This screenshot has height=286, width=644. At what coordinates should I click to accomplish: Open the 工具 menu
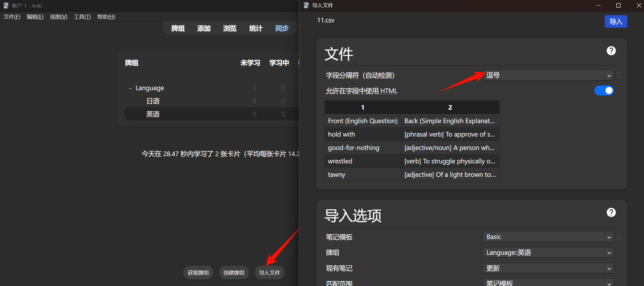click(82, 17)
